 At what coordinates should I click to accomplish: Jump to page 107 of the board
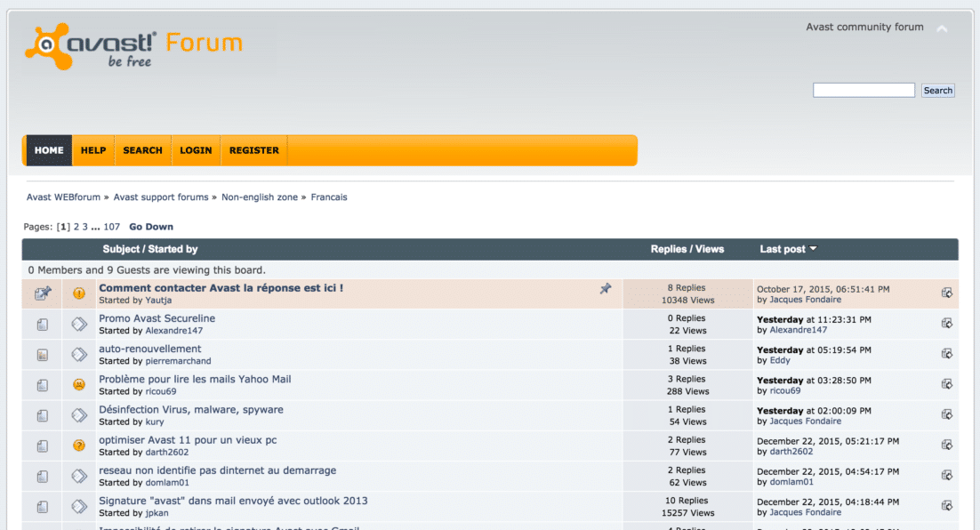111,227
